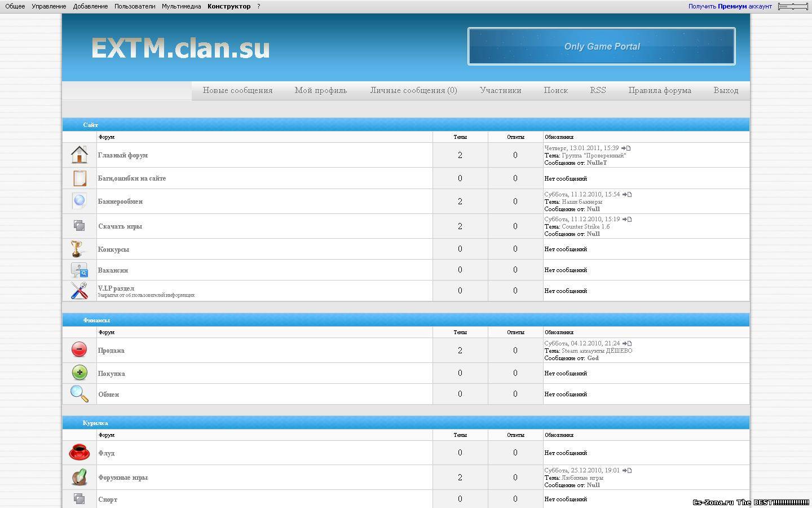
Task: Open the Скачать игры forum
Action: pos(120,226)
